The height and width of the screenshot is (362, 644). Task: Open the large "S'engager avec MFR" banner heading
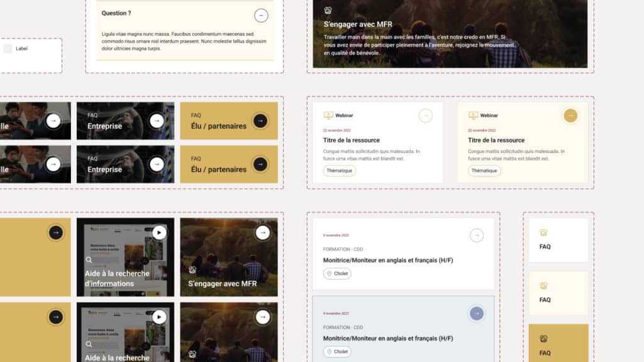[358, 25]
